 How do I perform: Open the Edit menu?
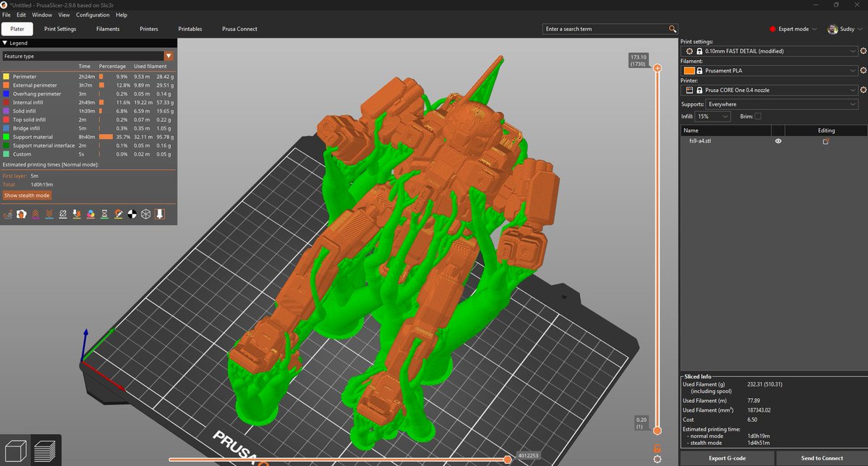pyautogui.click(x=22, y=14)
